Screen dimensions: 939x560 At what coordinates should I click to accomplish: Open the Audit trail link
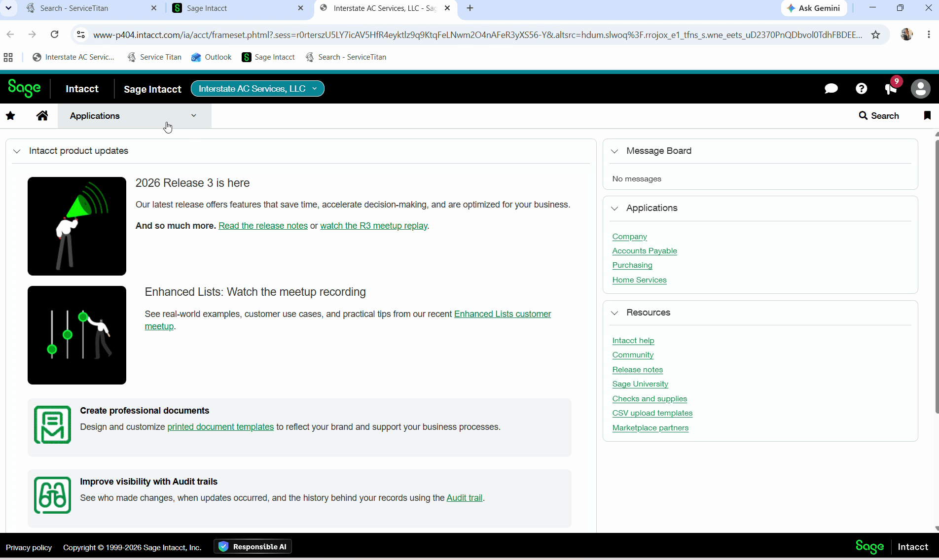point(464,498)
